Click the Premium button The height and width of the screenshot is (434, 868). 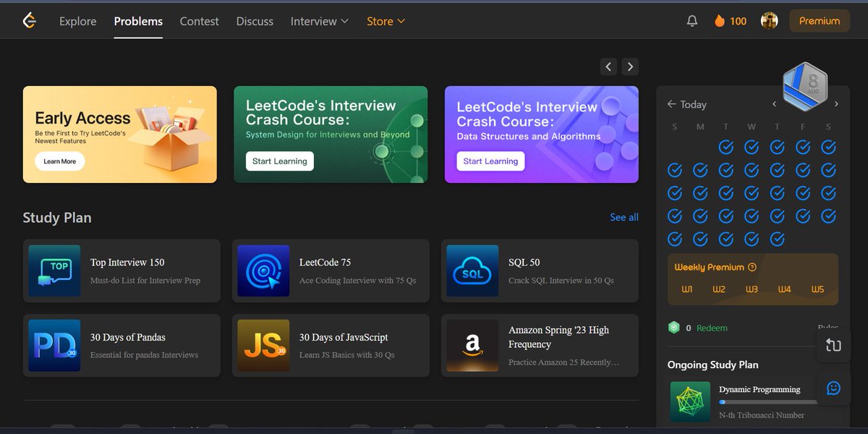pos(820,21)
